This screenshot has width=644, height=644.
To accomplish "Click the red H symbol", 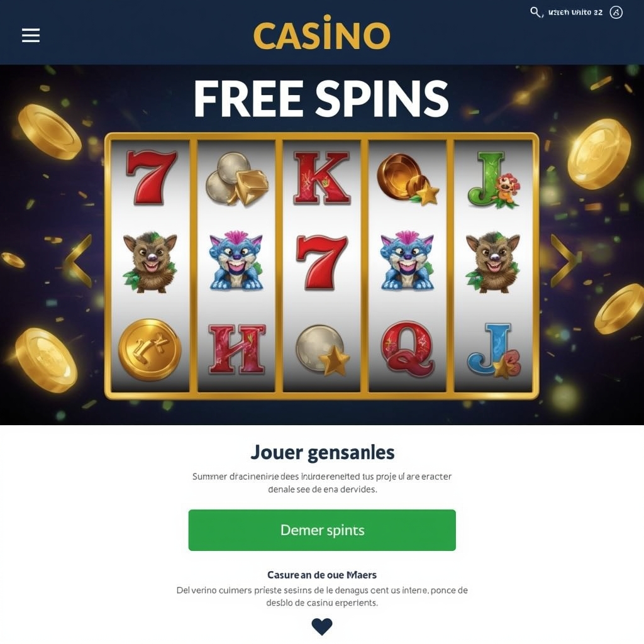I will [x=236, y=349].
